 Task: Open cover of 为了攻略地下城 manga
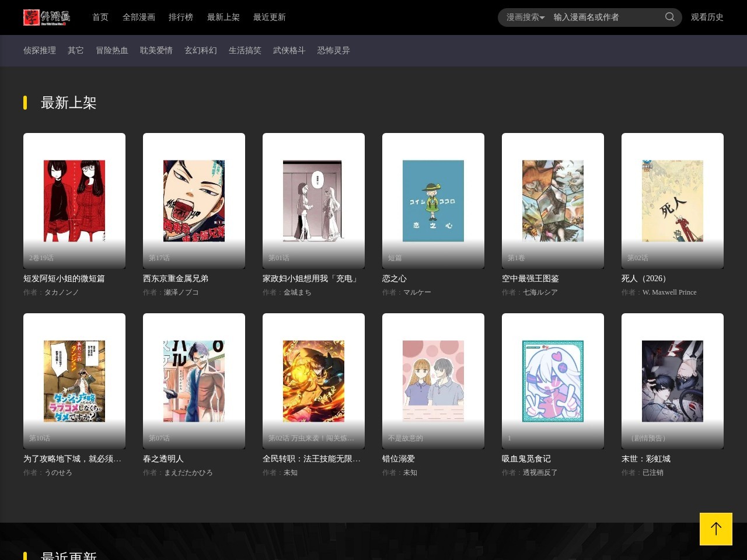(x=74, y=381)
